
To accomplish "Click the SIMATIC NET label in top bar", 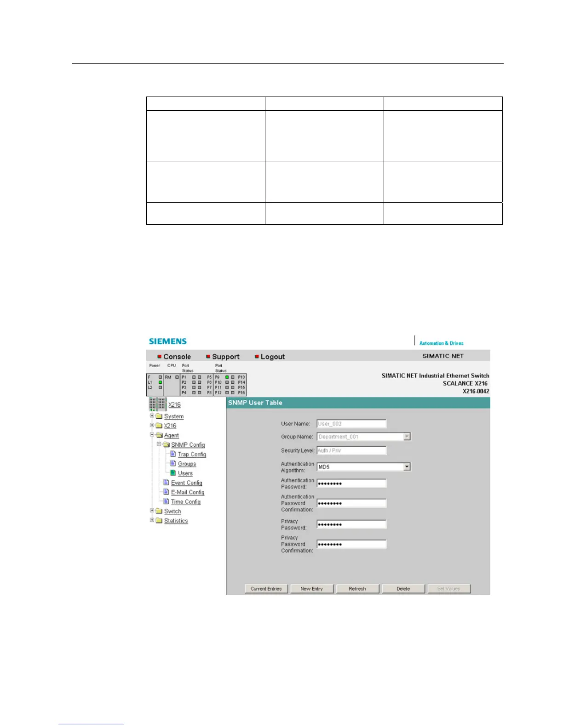I will tap(443, 356).
